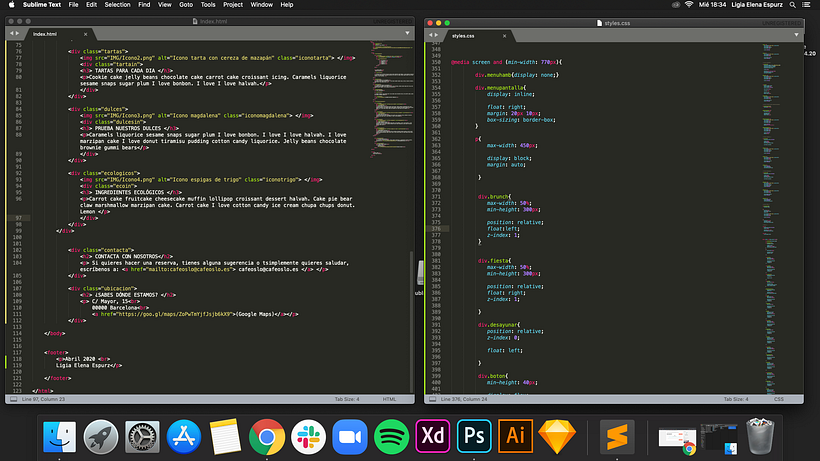The image size is (820, 461).
Task: Open System Preferences gear in dock
Action: pyautogui.click(x=142, y=436)
